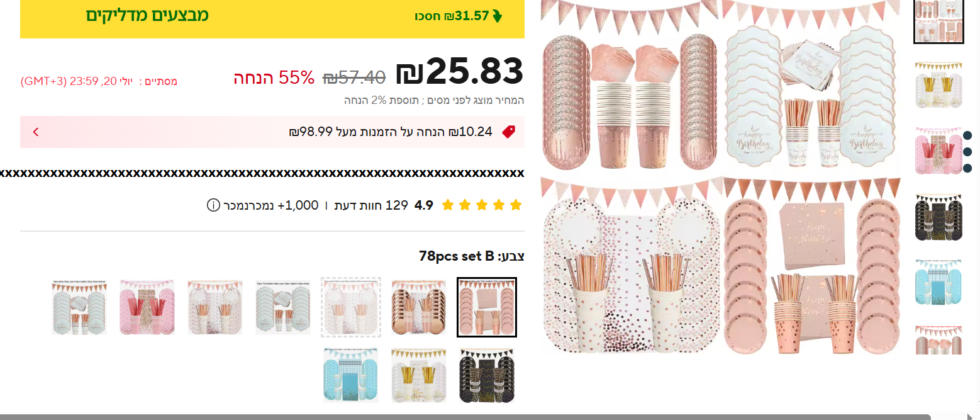Viewport: 980px width, 420px height.
Task: Select the black and gold set variant
Action: [x=487, y=375]
